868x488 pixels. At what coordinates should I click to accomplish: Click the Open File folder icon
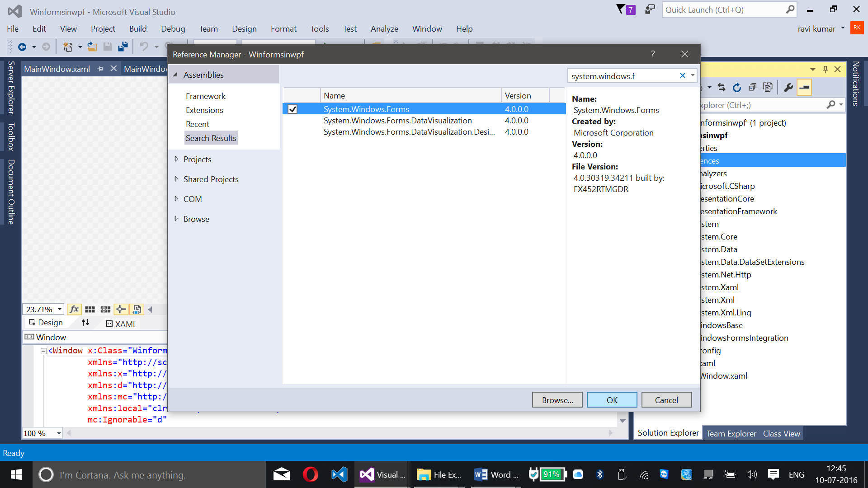pyautogui.click(x=92, y=47)
